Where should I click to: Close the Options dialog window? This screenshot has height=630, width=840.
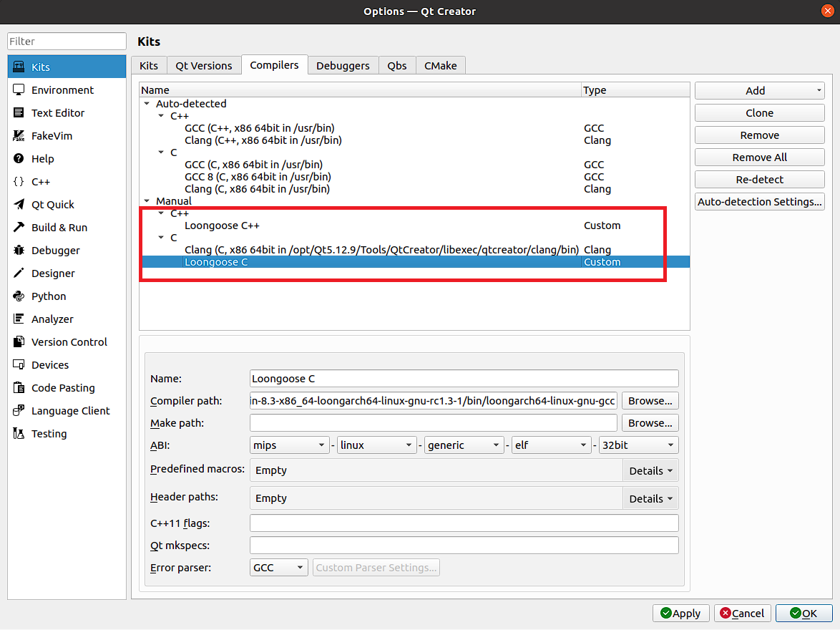[x=827, y=11]
